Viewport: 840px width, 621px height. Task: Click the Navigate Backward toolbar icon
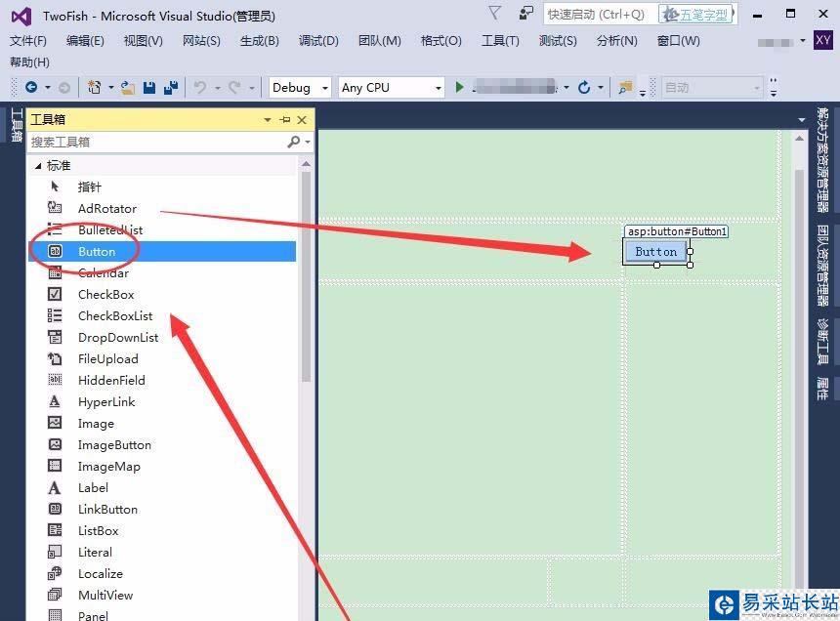31,87
